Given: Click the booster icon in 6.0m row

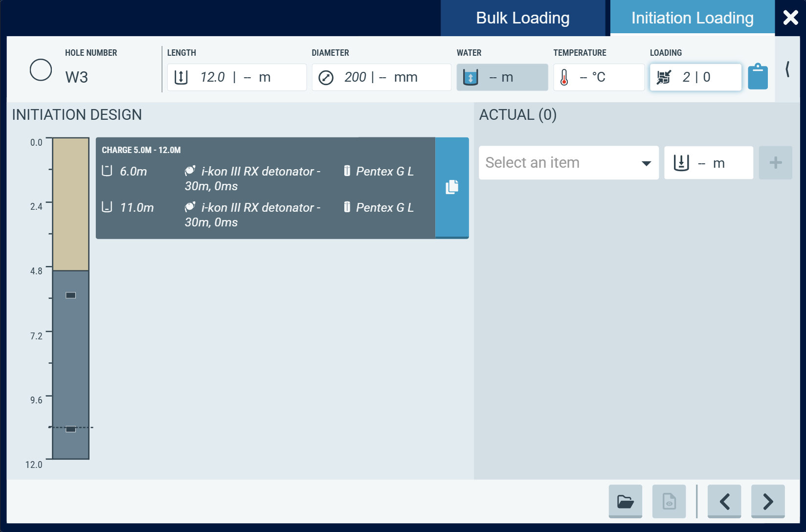Looking at the screenshot, I should [347, 171].
